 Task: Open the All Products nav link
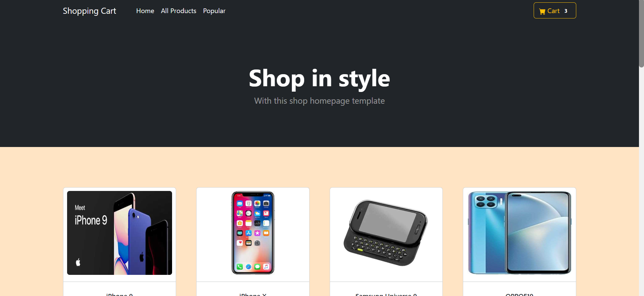pos(178,11)
